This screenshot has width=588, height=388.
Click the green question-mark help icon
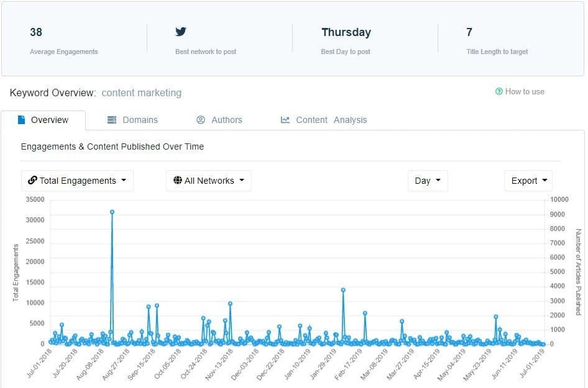pyautogui.click(x=498, y=91)
